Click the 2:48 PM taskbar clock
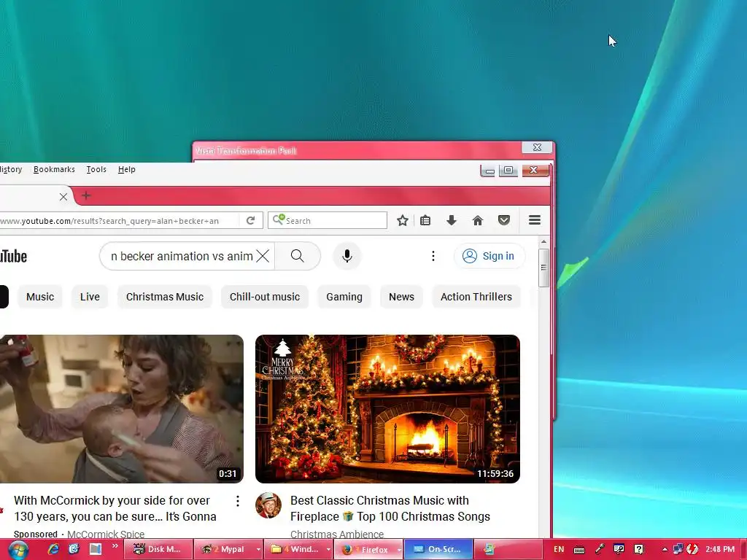The image size is (747, 560). (720, 549)
